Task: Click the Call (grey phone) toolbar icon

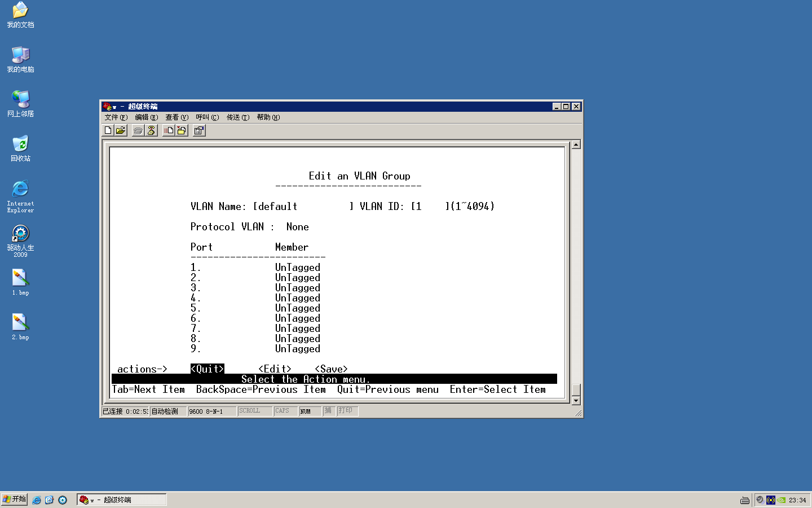Action: pos(138,130)
